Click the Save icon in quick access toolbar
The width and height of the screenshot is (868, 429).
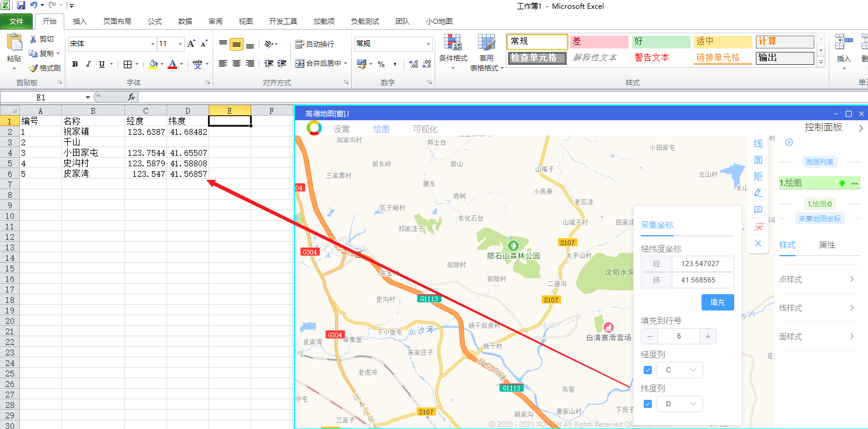tap(21, 5)
